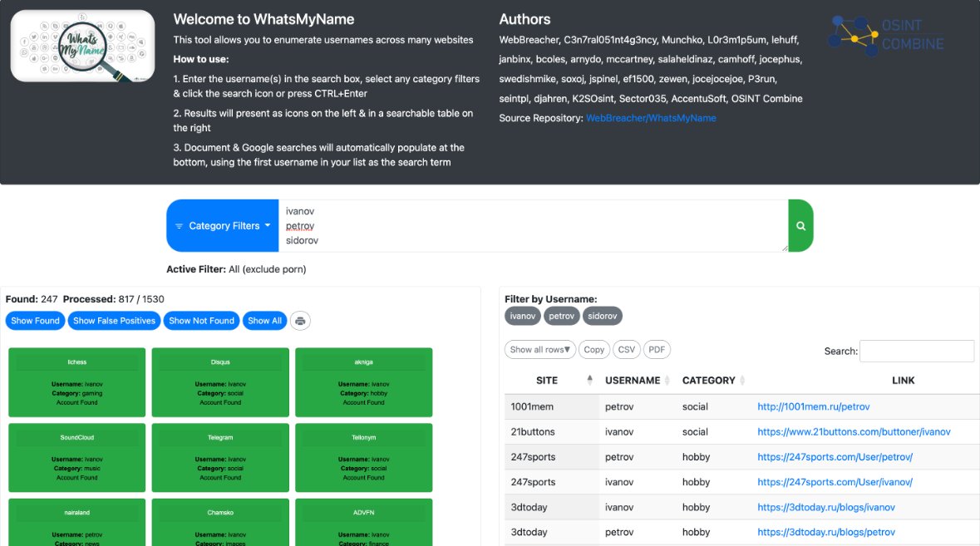Click the Telegram result card

(x=220, y=457)
